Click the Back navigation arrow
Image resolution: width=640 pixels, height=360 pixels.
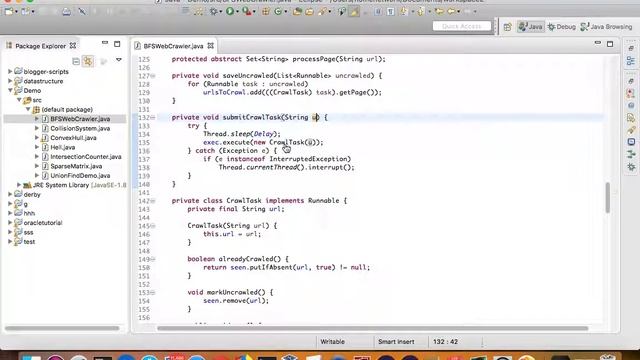click(451, 11)
